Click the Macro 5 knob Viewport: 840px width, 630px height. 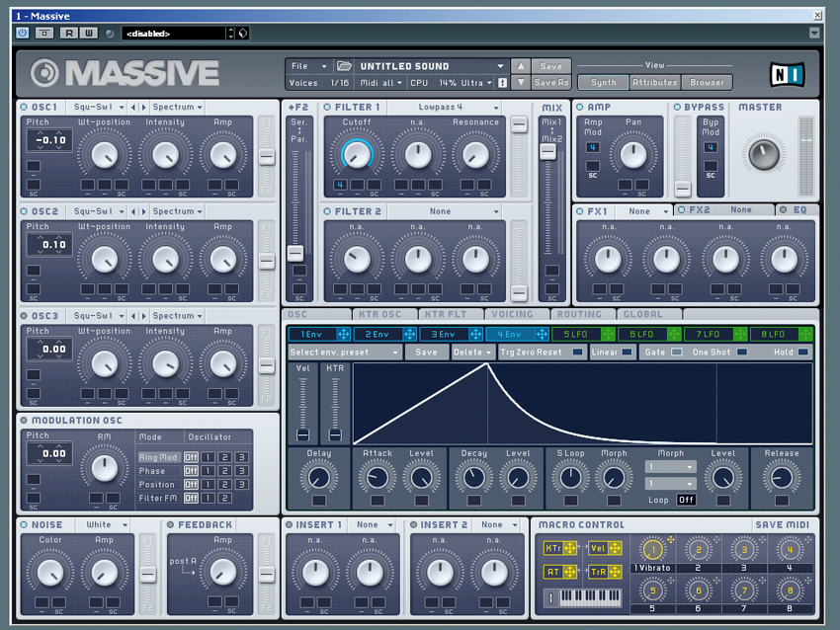[652, 591]
